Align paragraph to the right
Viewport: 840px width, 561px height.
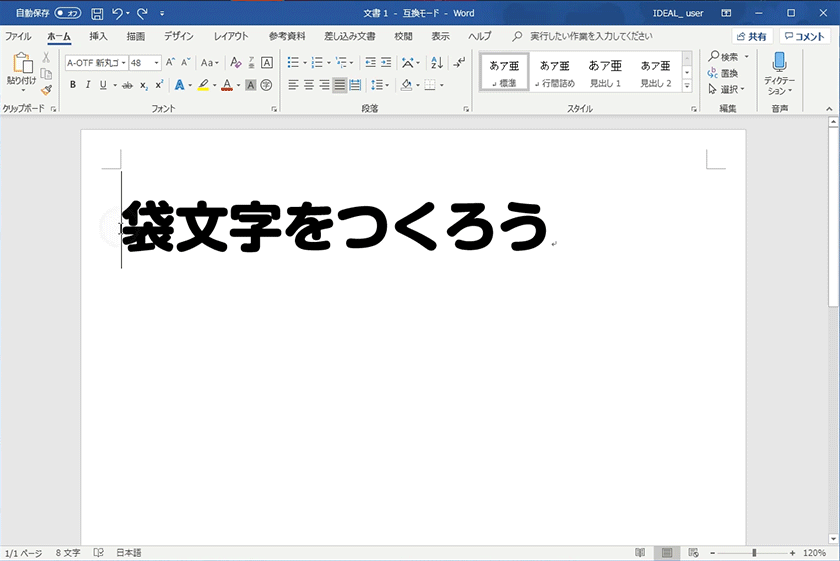(x=324, y=85)
